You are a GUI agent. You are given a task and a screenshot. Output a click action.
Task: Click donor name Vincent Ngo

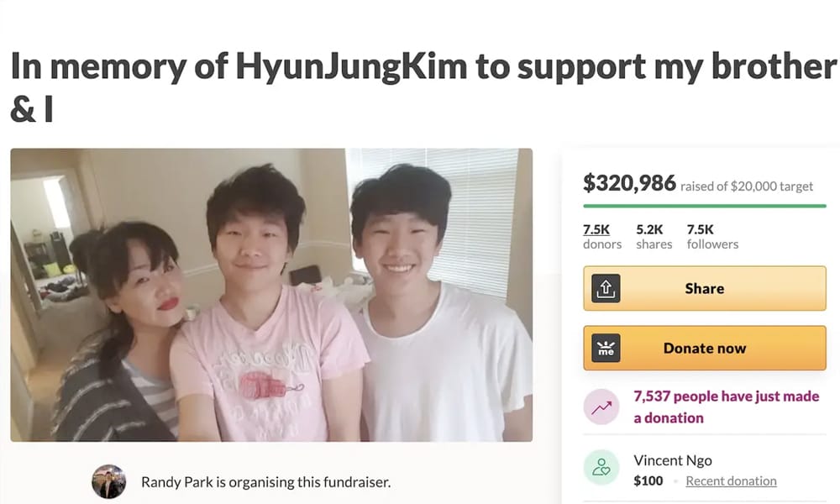[x=673, y=460]
